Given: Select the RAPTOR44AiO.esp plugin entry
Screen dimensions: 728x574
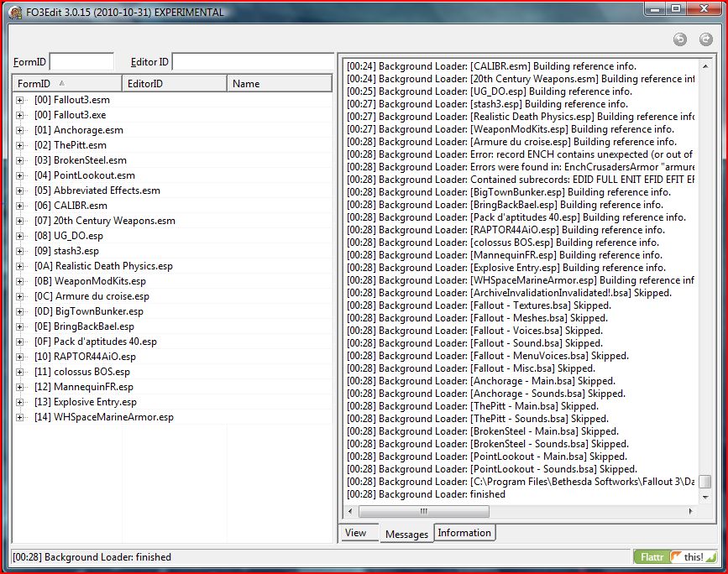Looking at the screenshot, I should pyautogui.click(x=94, y=357).
